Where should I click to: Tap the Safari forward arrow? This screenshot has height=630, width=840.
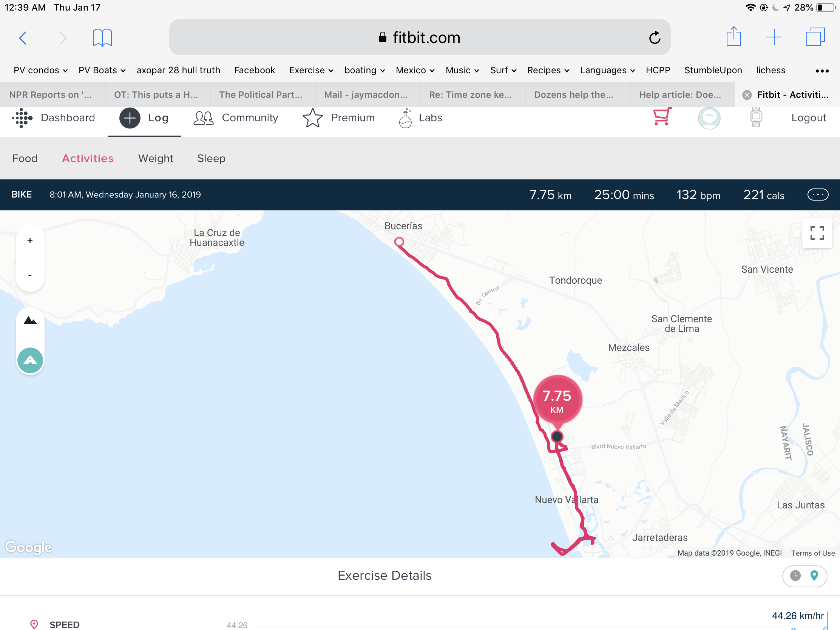pos(63,38)
